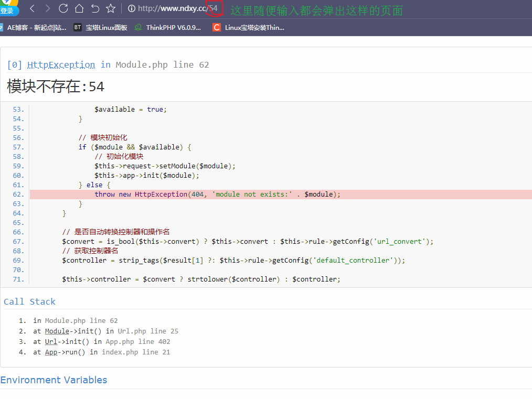Click 'index.php line 21' stack text
Viewport: 532px width, 399px height.
click(136, 352)
